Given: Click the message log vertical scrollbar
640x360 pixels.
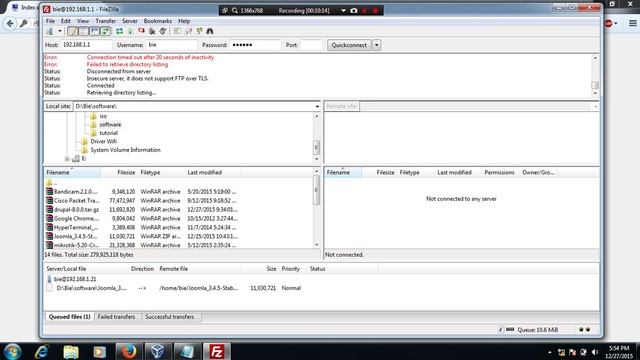Looking at the screenshot, I should point(595,76).
